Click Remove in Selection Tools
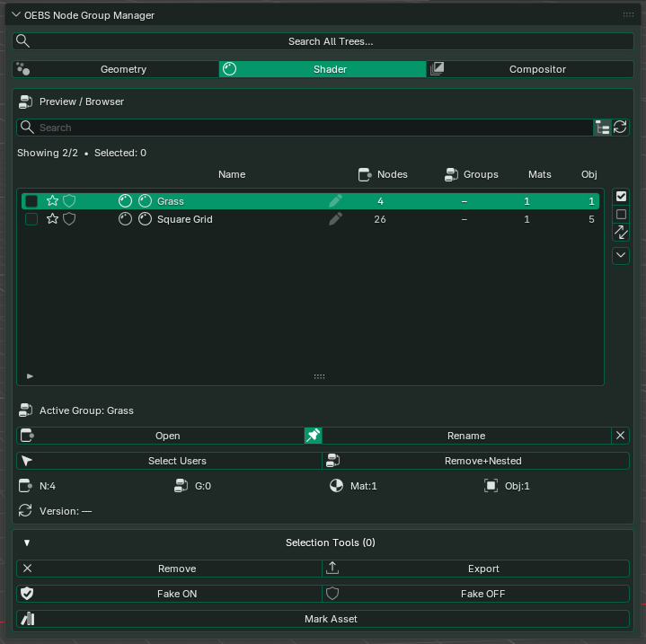The image size is (646, 644). [169, 569]
